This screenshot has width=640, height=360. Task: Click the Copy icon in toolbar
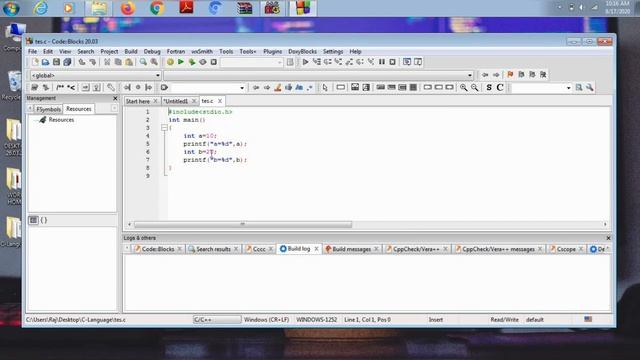(118, 62)
